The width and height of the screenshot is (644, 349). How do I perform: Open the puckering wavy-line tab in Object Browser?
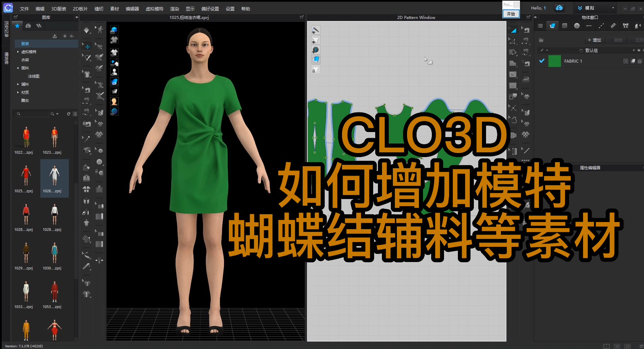pos(613,26)
